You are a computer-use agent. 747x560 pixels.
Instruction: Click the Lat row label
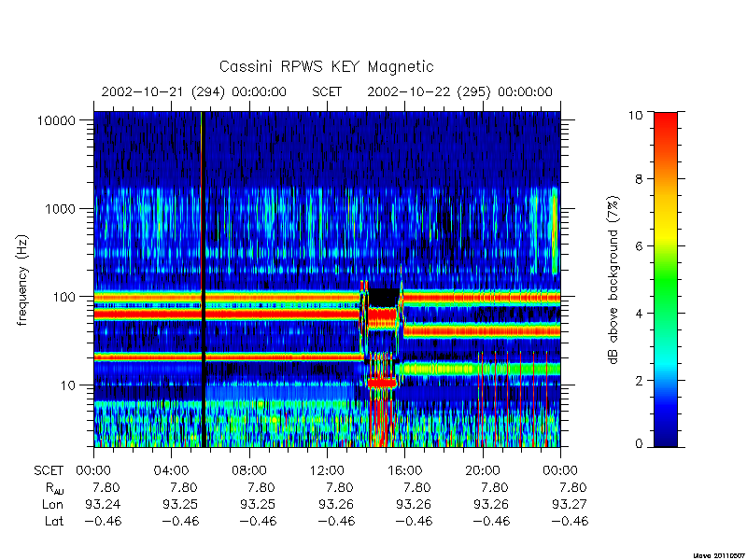point(54,521)
